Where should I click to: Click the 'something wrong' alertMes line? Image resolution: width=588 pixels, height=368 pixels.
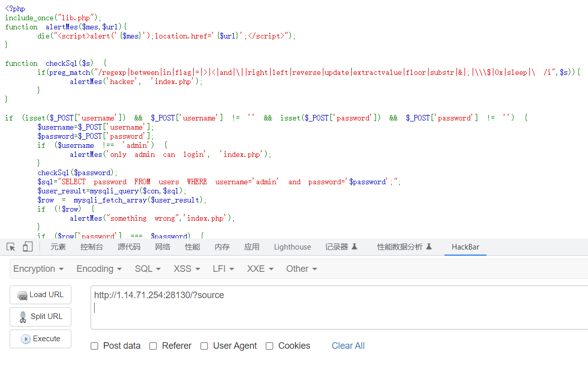point(152,218)
